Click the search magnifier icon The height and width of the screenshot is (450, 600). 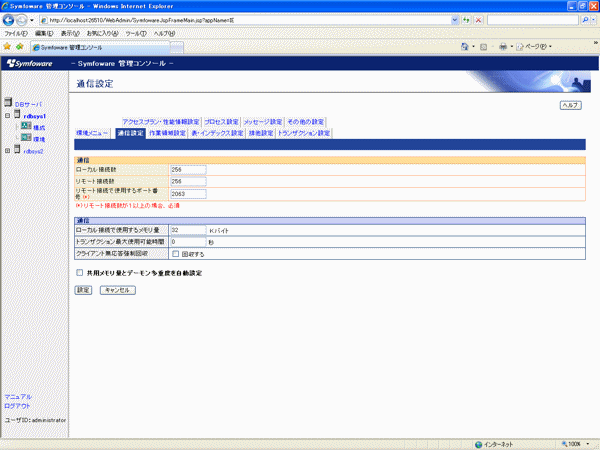[585, 20]
